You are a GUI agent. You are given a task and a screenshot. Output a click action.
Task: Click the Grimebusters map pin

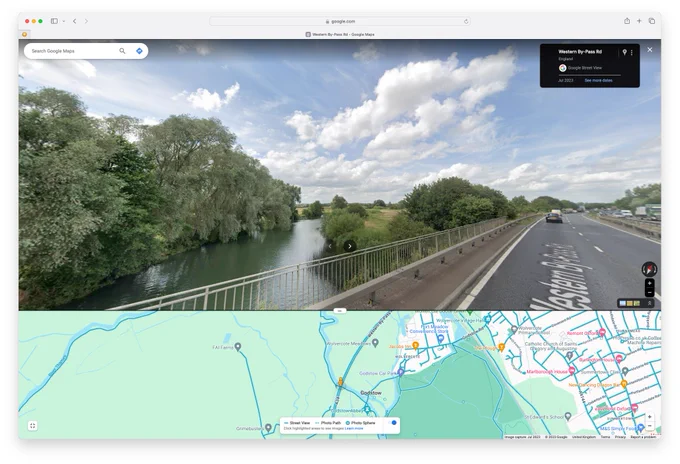click(268, 428)
